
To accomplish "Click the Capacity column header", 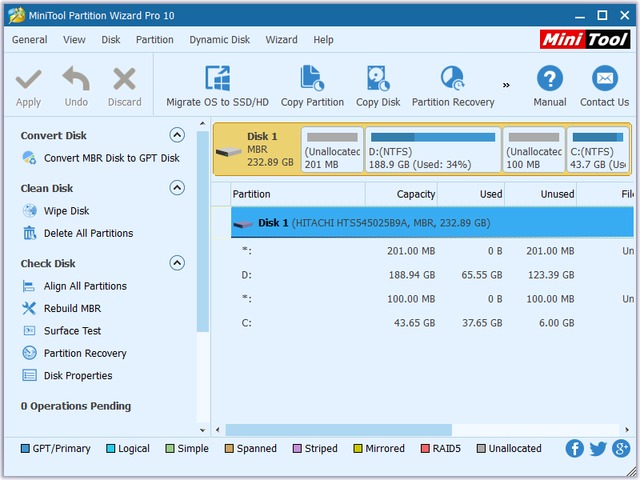I will pyautogui.click(x=401, y=194).
